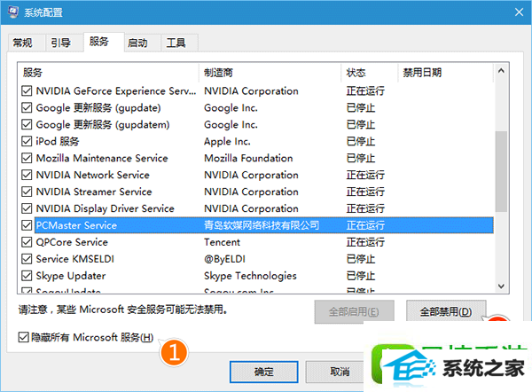The image size is (532, 392).
Task: Sort by the 禁用日期 column header
Action: 445,73
